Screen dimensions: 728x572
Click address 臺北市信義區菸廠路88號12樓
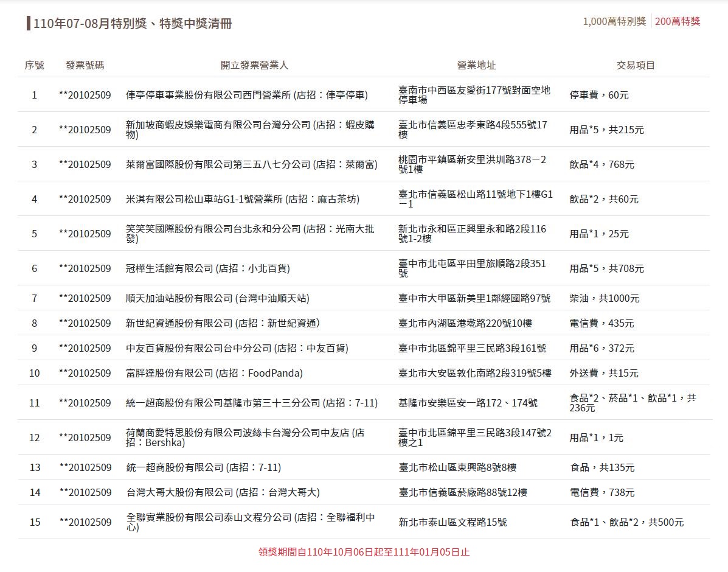pyautogui.click(x=463, y=492)
